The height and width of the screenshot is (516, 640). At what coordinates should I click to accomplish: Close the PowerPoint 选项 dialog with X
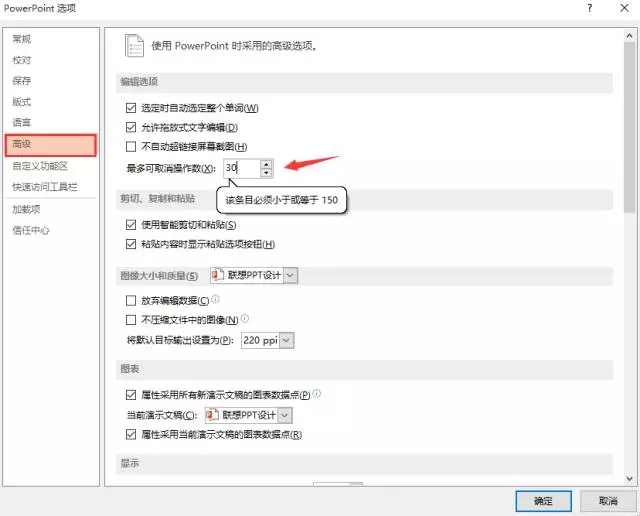(621, 9)
